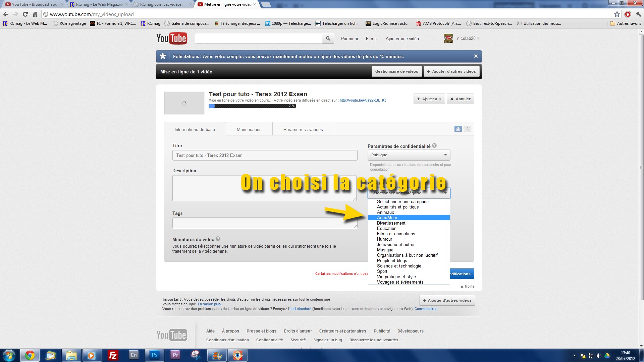The height and width of the screenshot is (362, 644).
Task: Click the volume icon in system tray
Action: tap(599, 356)
